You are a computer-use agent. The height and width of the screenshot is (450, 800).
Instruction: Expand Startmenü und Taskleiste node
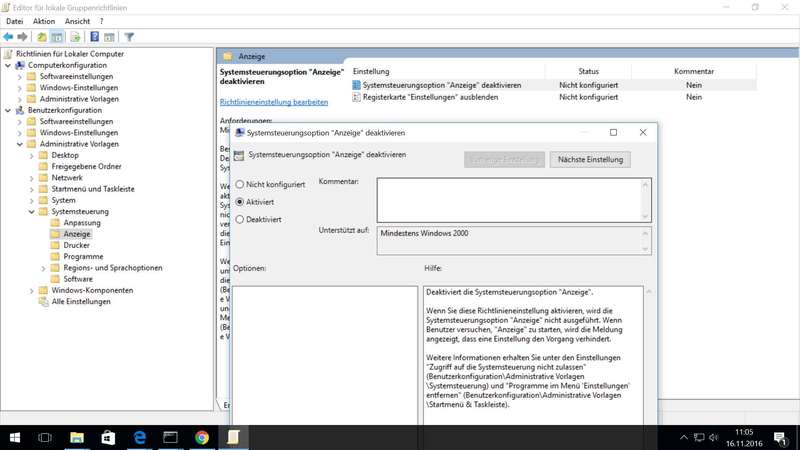pyautogui.click(x=32, y=189)
